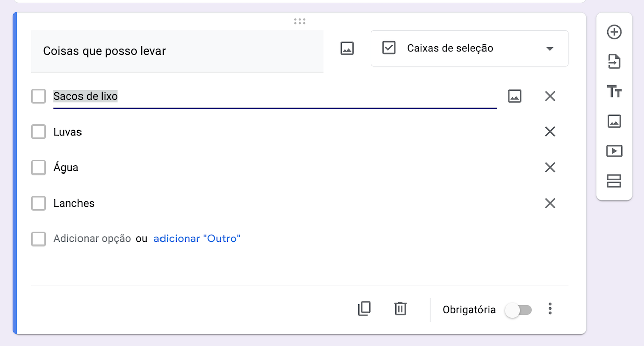This screenshot has height=346, width=644.
Task: Add a title and description block
Action: tap(614, 92)
